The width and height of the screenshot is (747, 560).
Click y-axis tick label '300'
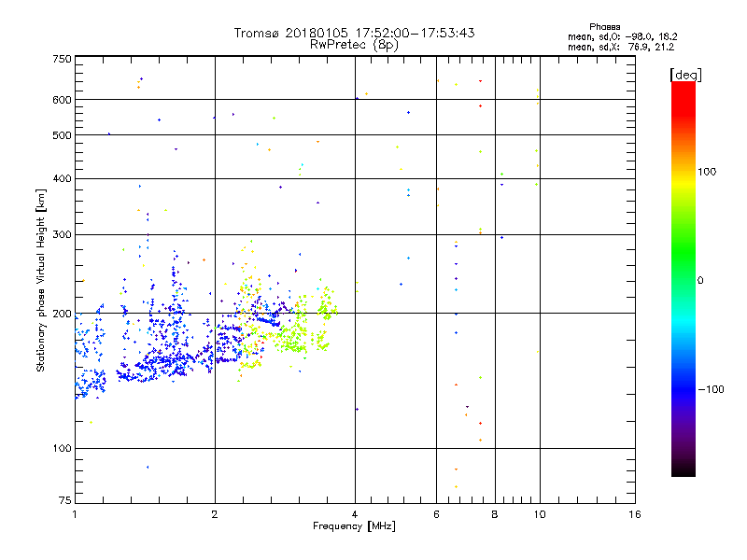[x=62, y=234]
